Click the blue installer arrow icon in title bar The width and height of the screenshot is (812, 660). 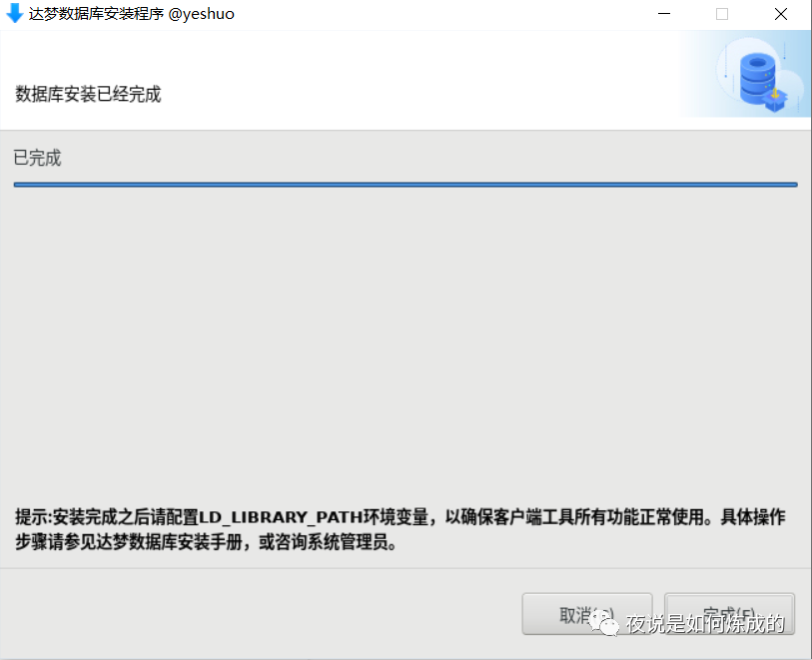pos(15,13)
